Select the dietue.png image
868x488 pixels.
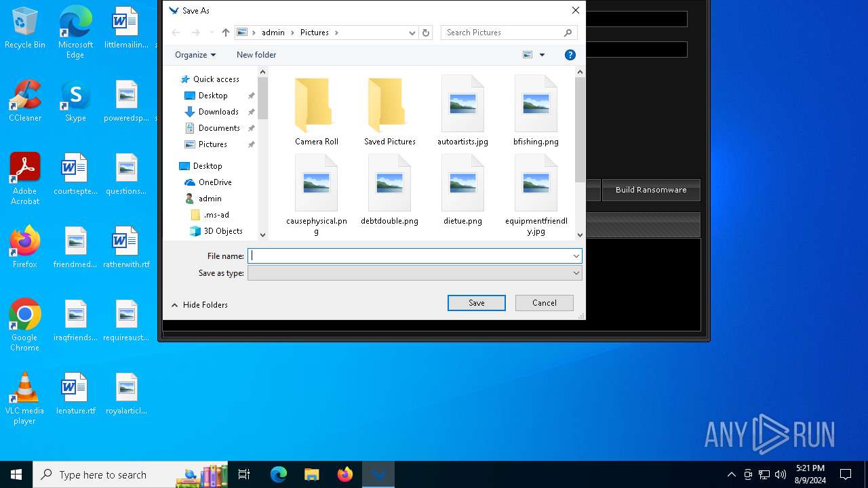click(462, 190)
